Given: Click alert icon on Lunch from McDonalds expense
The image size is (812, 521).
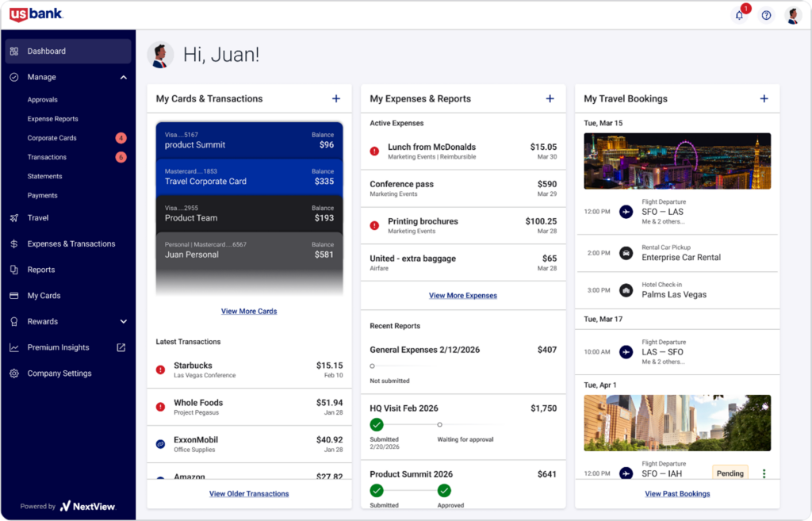Looking at the screenshot, I should pyautogui.click(x=374, y=151).
